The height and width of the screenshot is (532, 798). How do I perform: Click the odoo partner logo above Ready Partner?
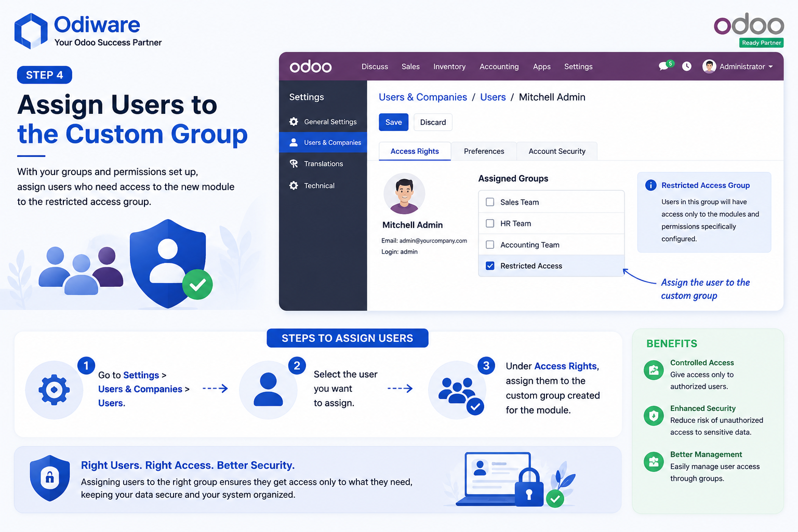click(749, 24)
